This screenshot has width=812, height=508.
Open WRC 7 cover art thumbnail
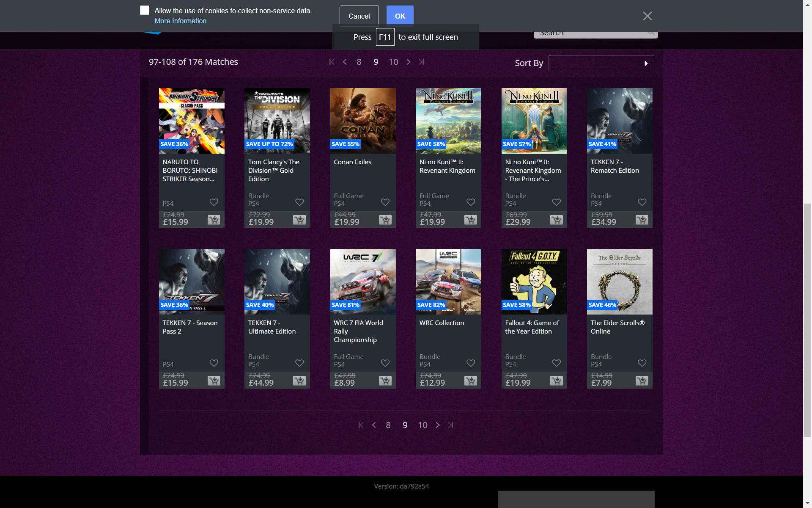(x=363, y=282)
